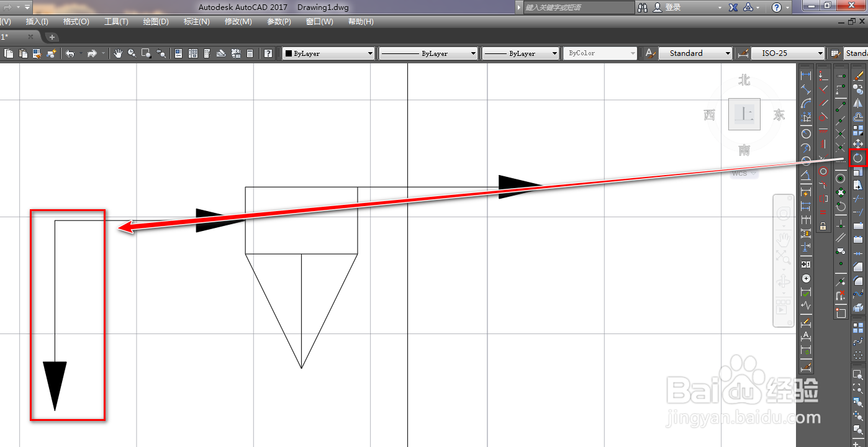868x447 pixels.
Task: Select the Mirror tool
Action: (x=858, y=102)
